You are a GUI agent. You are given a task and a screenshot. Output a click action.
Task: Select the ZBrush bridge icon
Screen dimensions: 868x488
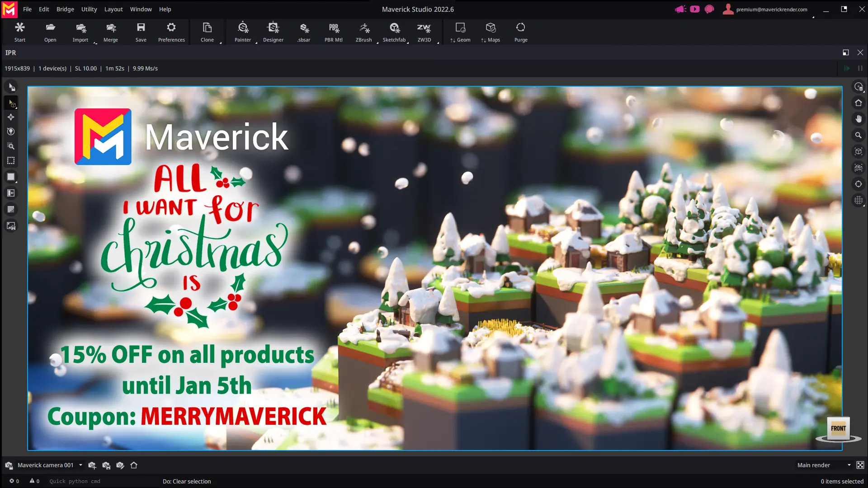coord(363,32)
